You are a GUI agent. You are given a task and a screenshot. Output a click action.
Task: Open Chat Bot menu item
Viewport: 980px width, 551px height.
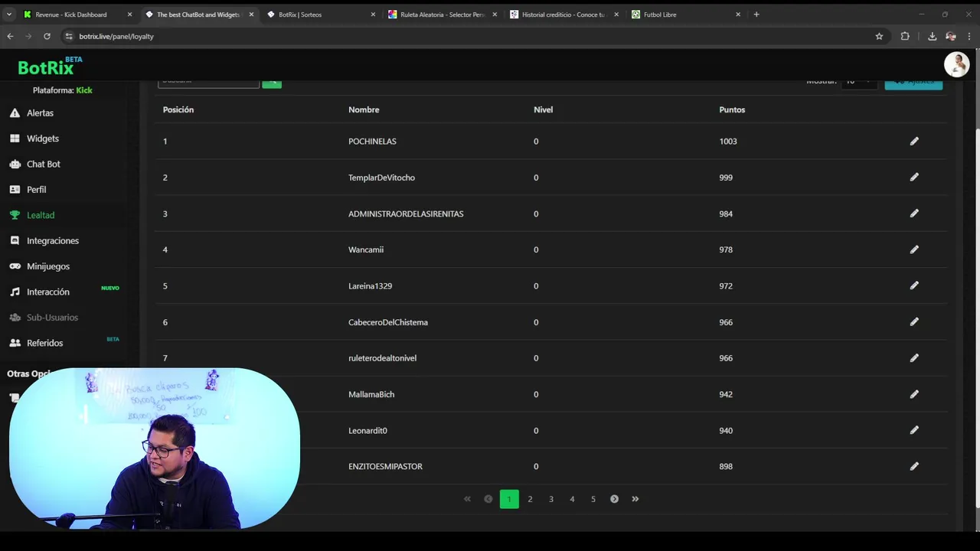point(44,164)
